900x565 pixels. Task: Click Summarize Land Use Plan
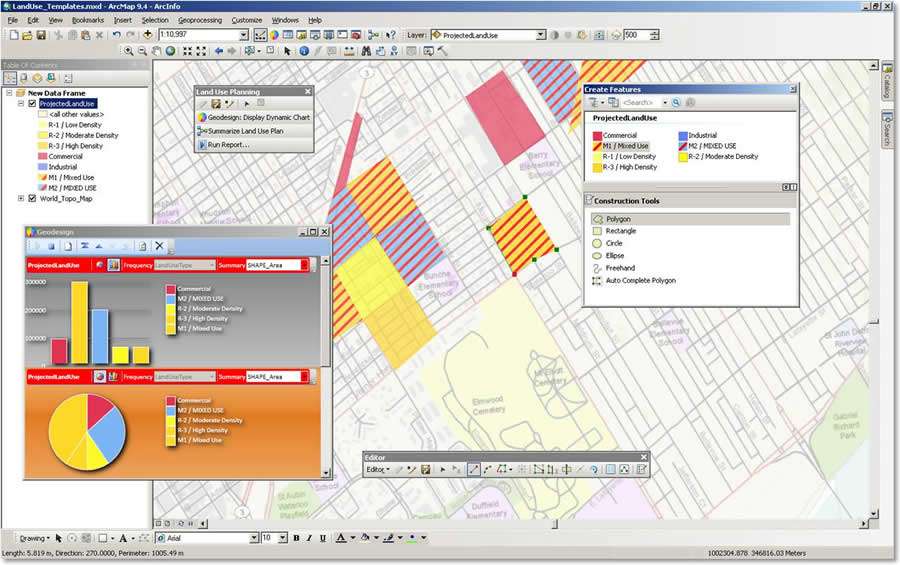(245, 131)
